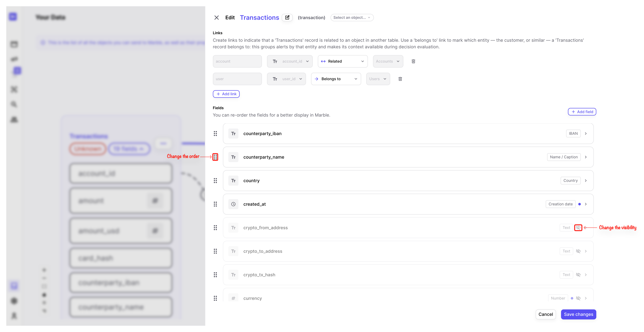Viewport: 644px width, 332px height.
Task: Click the text type icon of country
Action: 233,180
